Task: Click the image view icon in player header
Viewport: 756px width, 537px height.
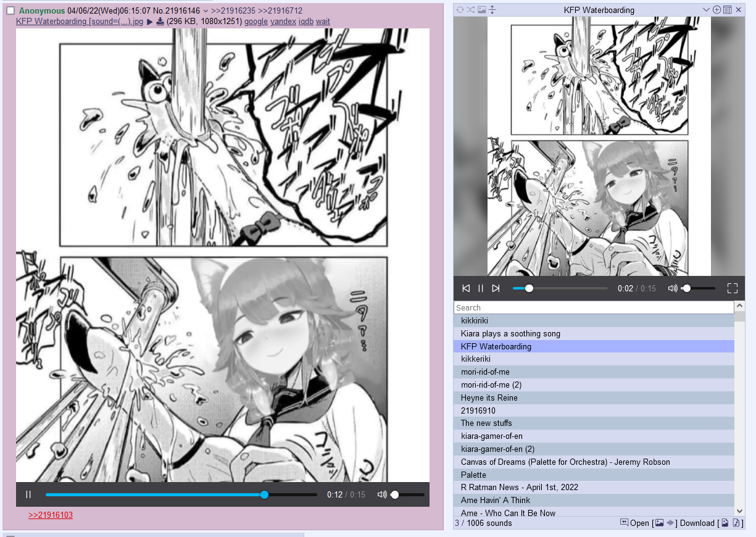Action: pos(481,10)
